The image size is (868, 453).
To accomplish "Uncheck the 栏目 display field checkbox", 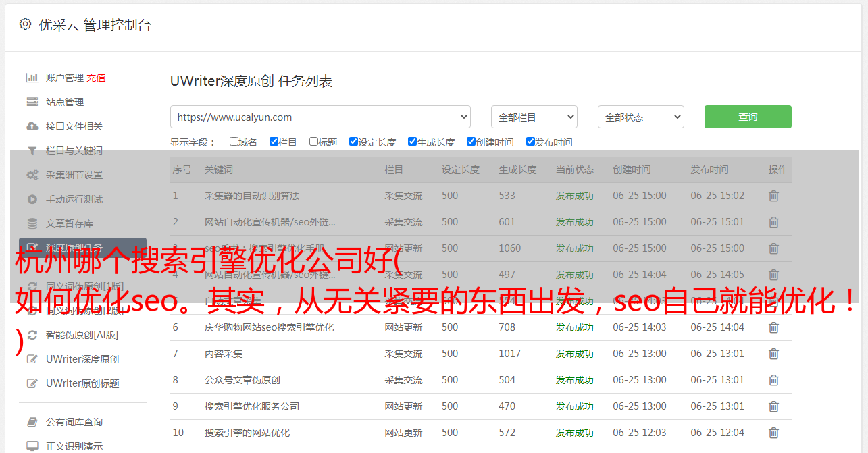I will pyautogui.click(x=274, y=142).
